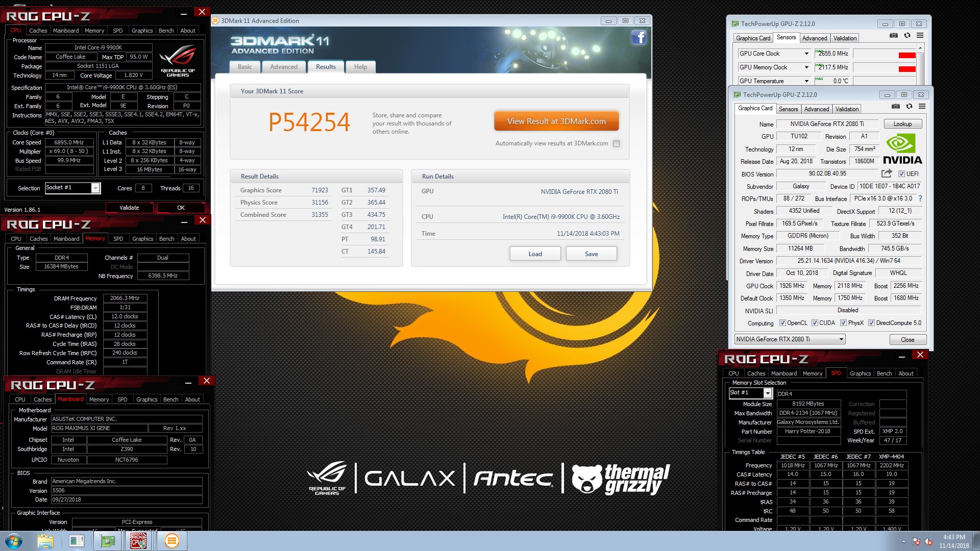
Task: Click the DRAM Frequency value 2066.3 MHz
Action: [x=125, y=298]
